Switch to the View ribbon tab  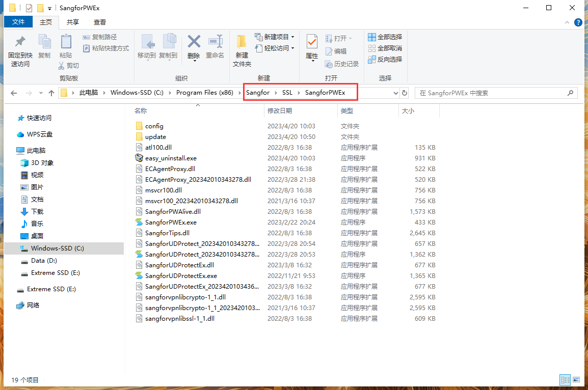[100, 22]
